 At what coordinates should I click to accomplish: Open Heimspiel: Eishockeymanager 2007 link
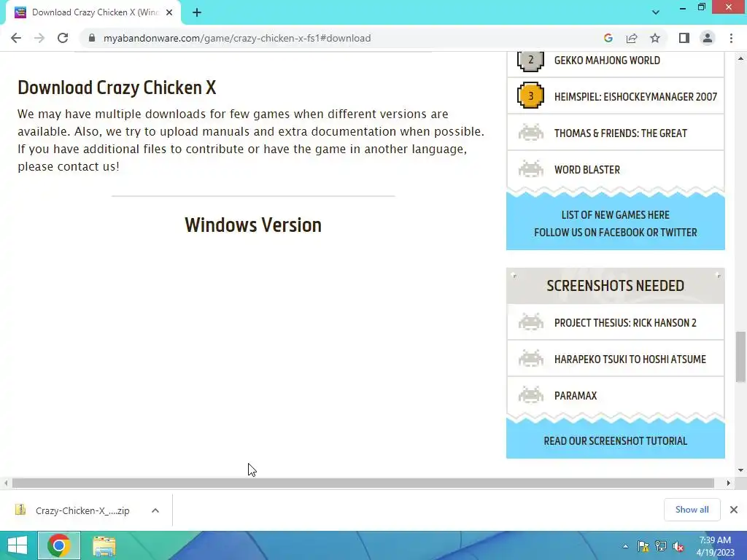point(635,97)
